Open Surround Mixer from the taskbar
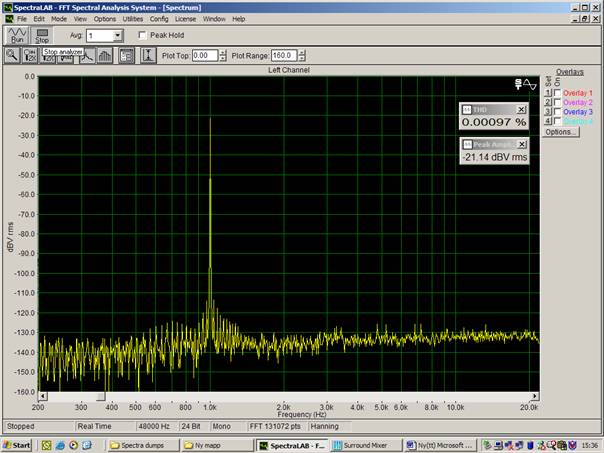Viewport: 604px width, 453px height. [366, 445]
